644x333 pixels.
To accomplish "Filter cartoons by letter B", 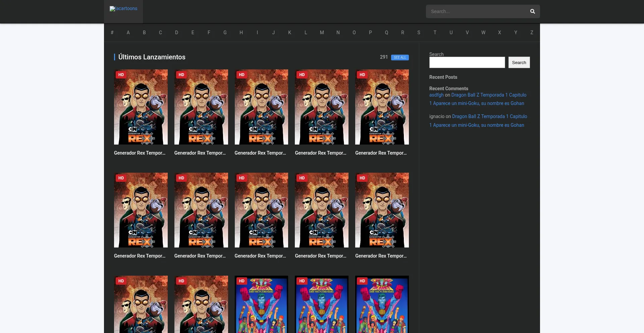I will 144,33.
